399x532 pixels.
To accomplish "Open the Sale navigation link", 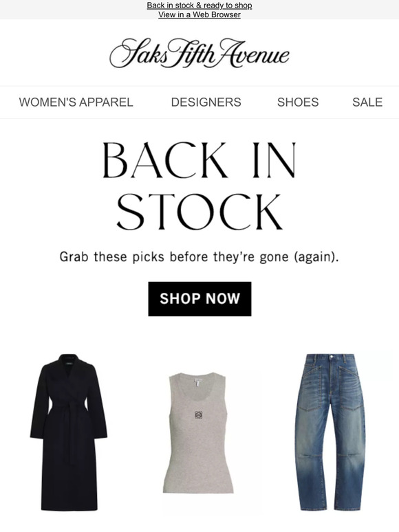I will pos(367,102).
